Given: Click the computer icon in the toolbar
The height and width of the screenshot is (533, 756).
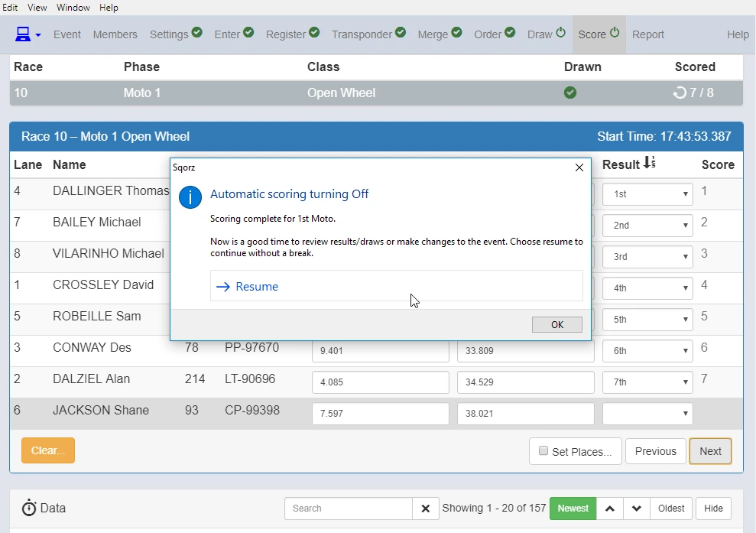Looking at the screenshot, I should point(23,34).
